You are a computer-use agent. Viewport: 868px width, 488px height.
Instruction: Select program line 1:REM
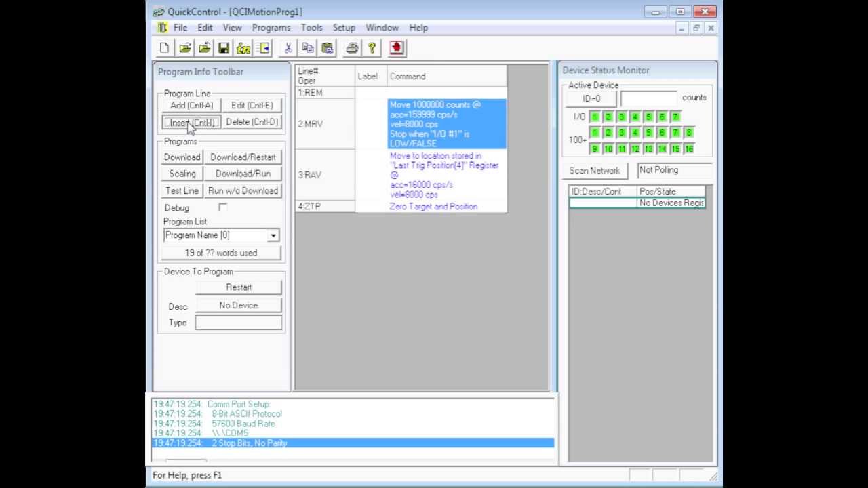coord(401,93)
